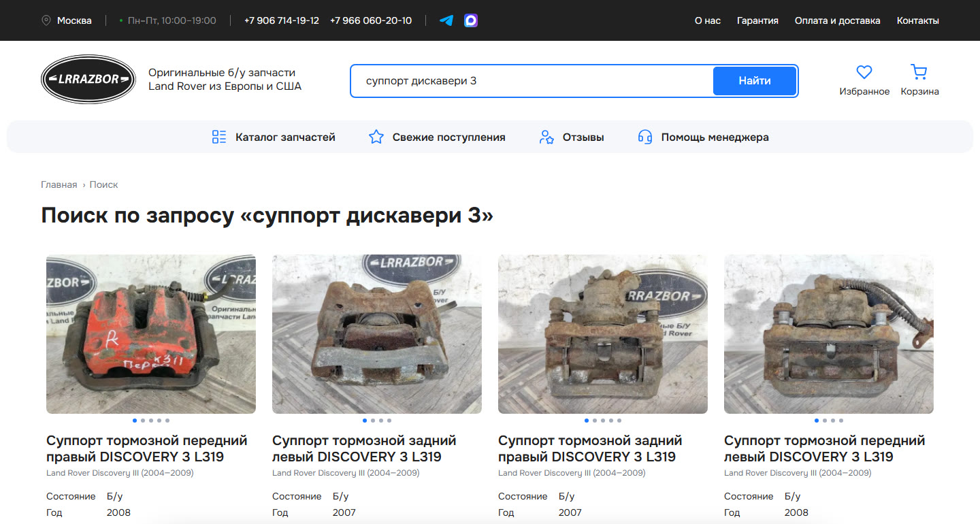
Task: Open the rear right caliper photo
Action: tap(603, 334)
